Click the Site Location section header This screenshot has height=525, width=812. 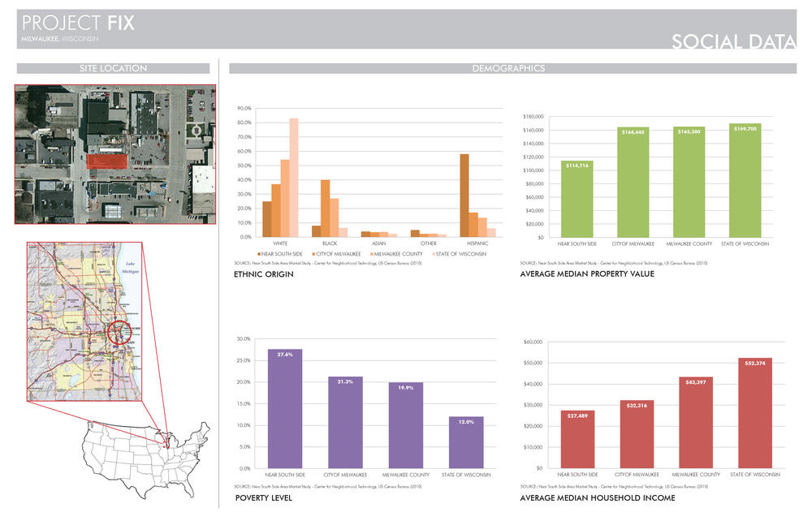pos(113,69)
